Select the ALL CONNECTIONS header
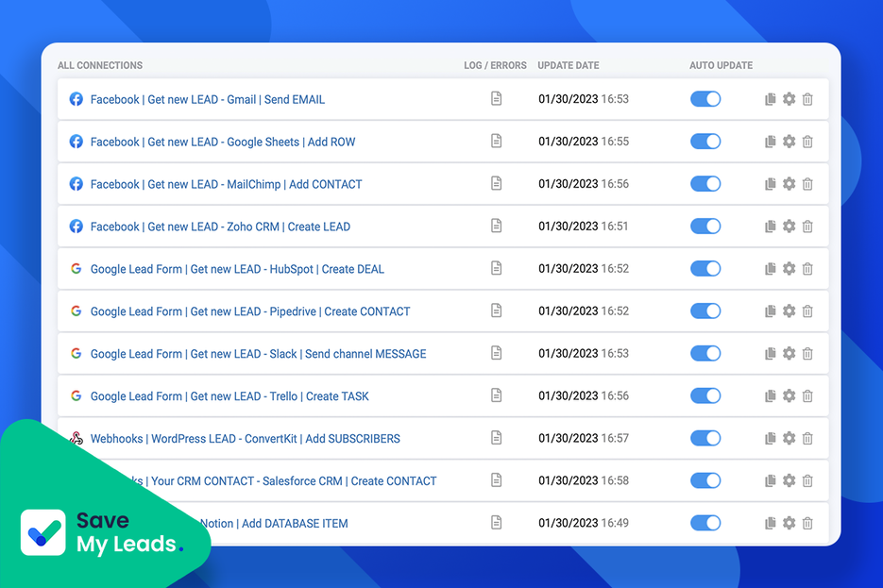Viewport: 883px width, 588px height. 100,65
